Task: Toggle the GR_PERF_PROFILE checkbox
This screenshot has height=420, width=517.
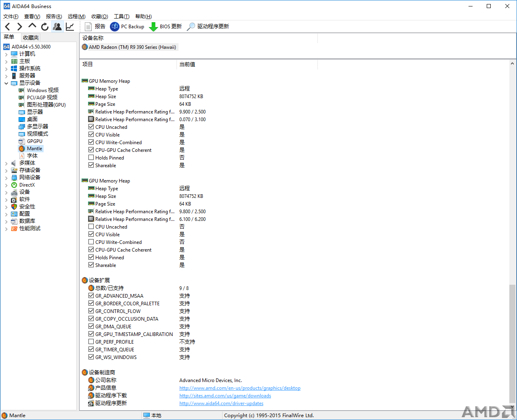Action: tap(91, 342)
